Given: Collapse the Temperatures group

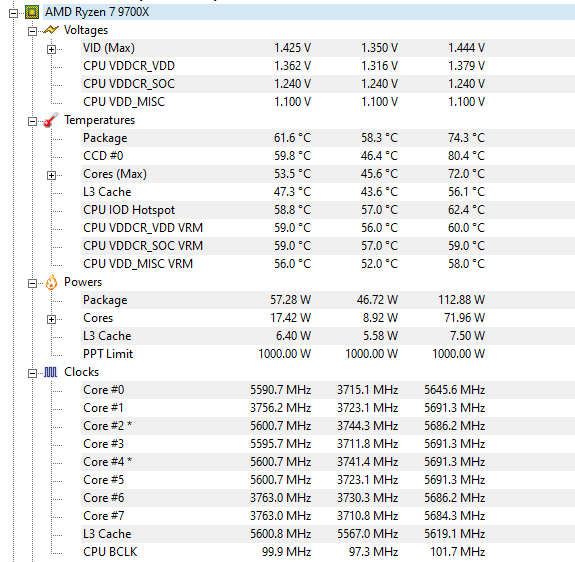Looking at the screenshot, I should pos(32,121).
